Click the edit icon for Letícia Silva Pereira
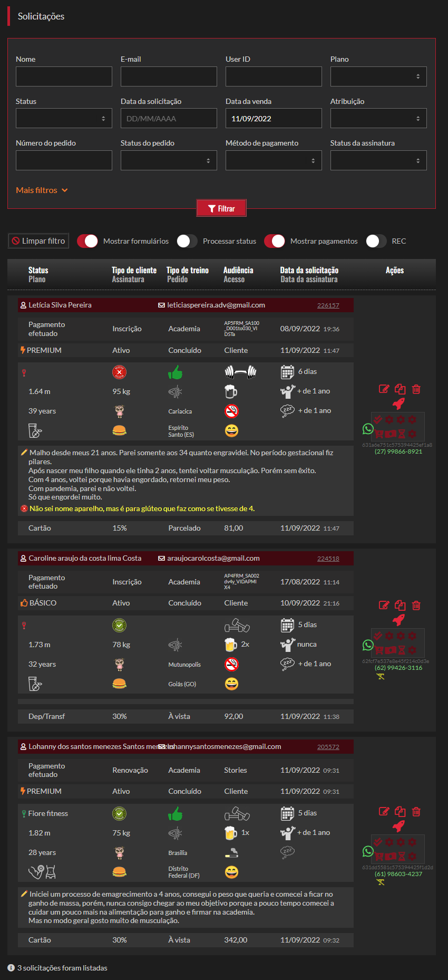This screenshot has height=980, width=448. pos(384,389)
